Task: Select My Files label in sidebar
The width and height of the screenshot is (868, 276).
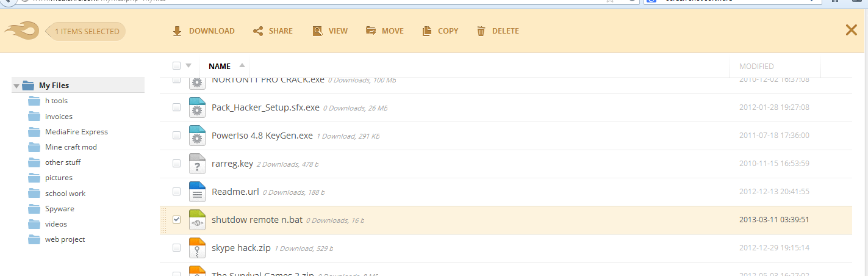Action: tap(54, 85)
